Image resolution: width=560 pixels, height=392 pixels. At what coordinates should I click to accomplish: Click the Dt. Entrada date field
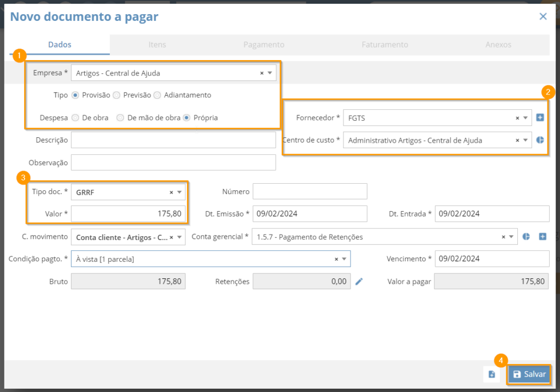[492, 213]
